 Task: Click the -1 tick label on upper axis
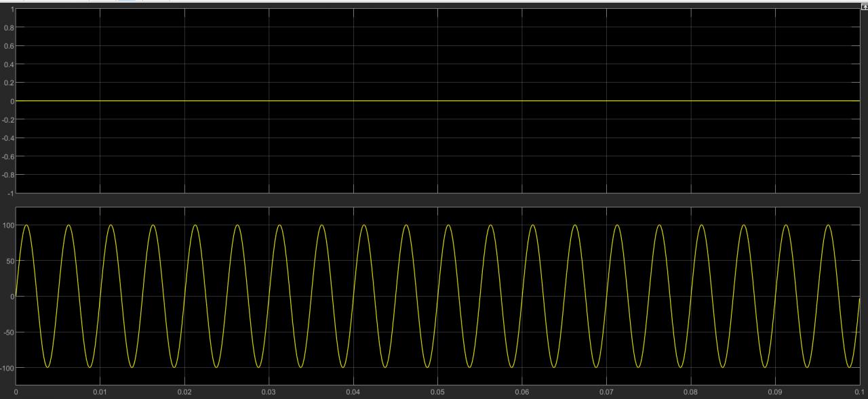click(x=10, y=193)
